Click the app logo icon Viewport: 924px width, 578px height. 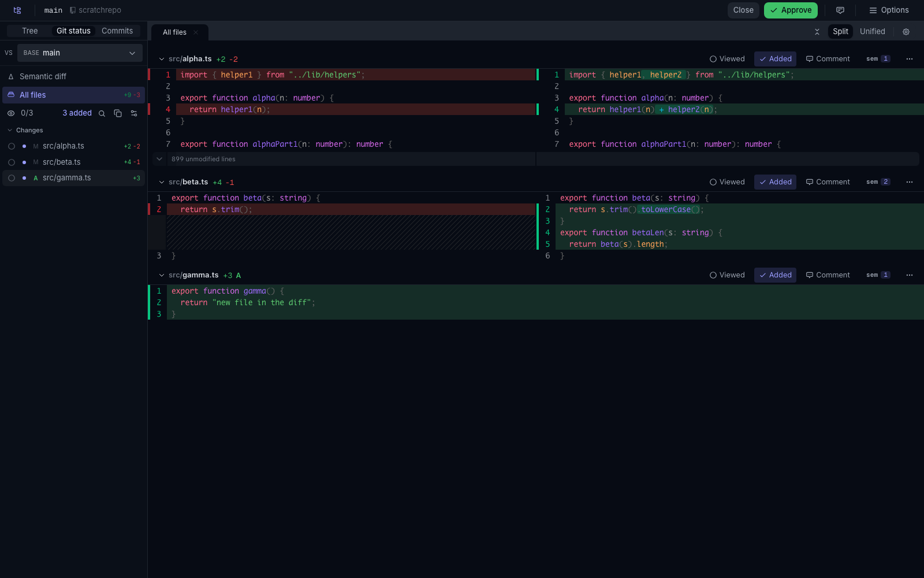(17, 10)
